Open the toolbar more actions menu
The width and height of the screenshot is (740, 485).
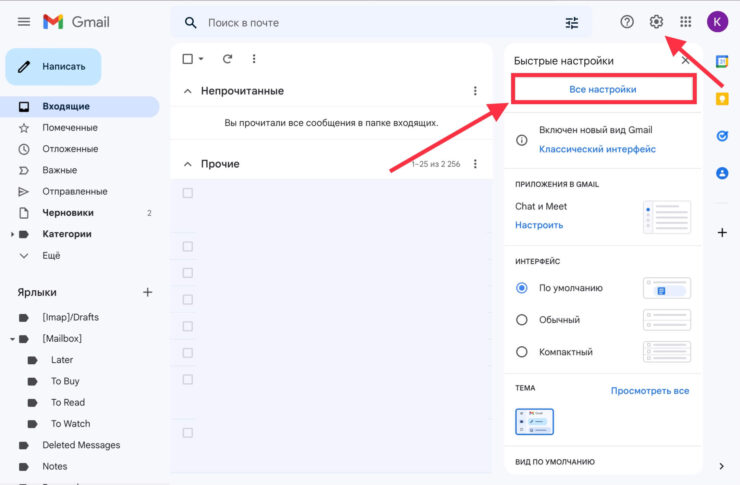point(254,59)
